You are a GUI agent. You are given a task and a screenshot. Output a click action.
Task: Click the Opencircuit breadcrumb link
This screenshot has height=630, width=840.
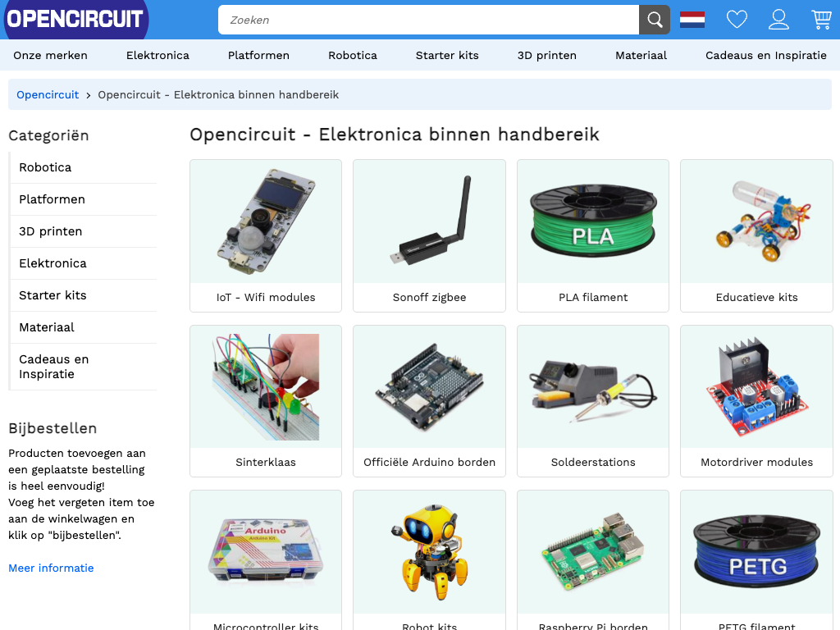[x=48, y=95]
